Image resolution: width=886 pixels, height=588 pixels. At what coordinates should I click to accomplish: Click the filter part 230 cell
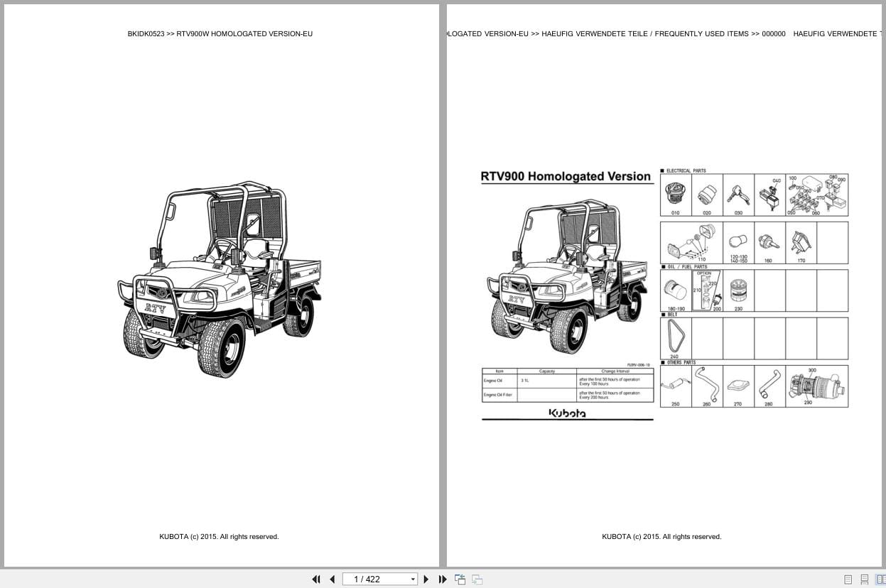738,290
